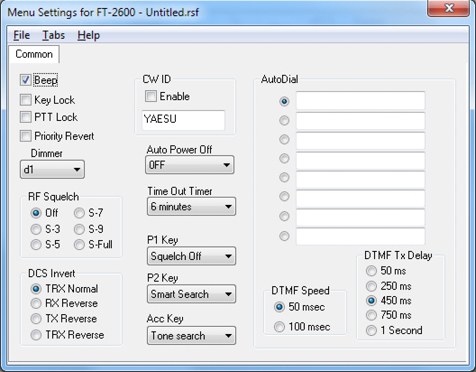Select RF Squelch Off radio button
The height and width of the screenshot is (372, 476).
(x=36, y=213)
